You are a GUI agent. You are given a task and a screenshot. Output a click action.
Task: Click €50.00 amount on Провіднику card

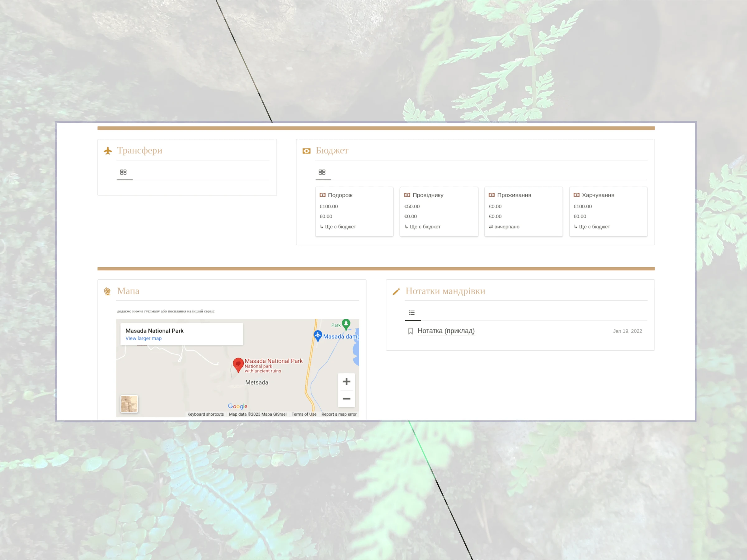pos(412,206)
